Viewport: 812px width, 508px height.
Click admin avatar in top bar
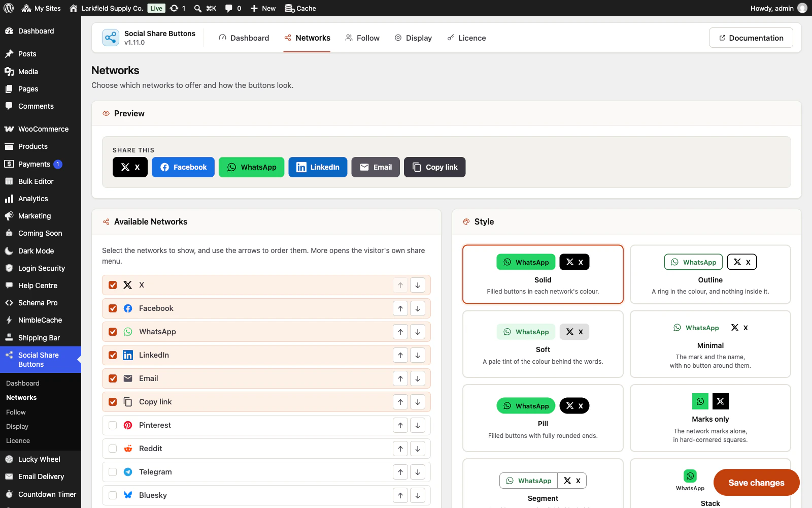click(x=802, y=8)
